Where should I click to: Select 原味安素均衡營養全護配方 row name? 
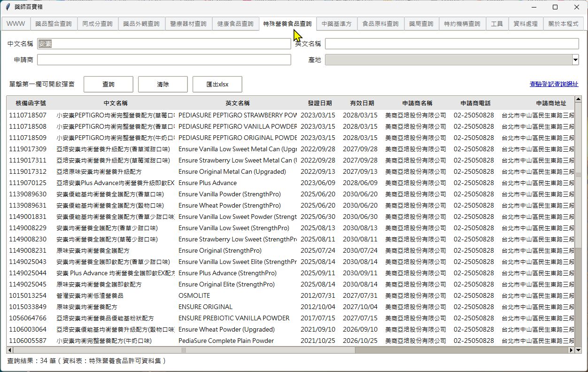point(93,250)
